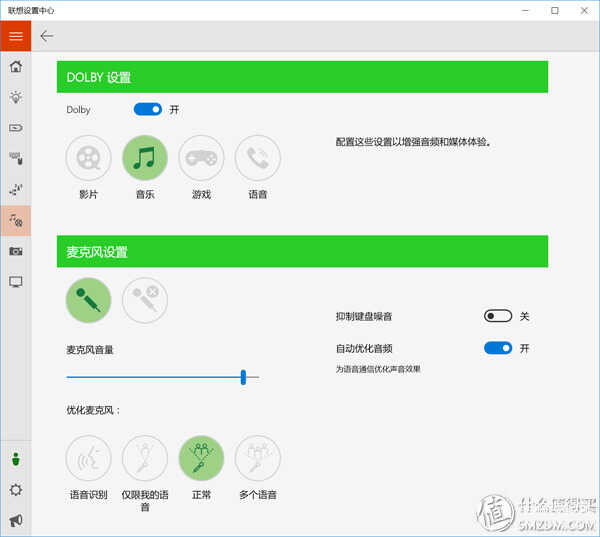Open the gear settings sidebar icon
Viewport: 600px width, 537px height.
16,490
